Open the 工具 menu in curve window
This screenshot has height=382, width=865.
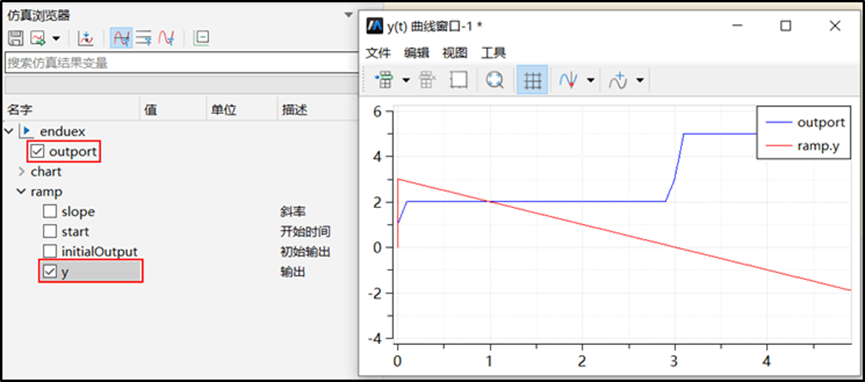(x=494, y=53)
